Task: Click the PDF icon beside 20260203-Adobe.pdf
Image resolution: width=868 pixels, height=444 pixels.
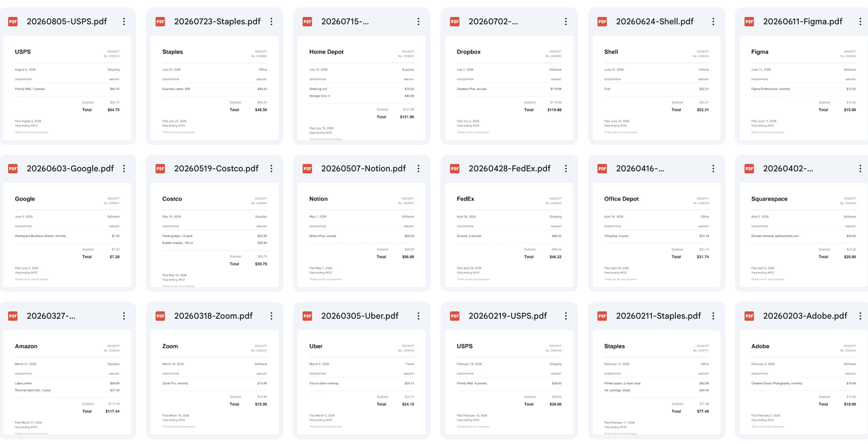Action: click(x=749, y=316)
